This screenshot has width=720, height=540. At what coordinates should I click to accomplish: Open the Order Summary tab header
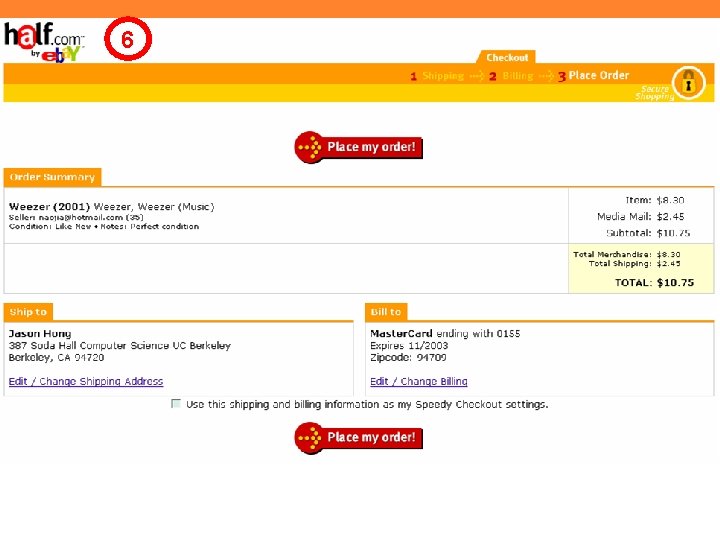52,177
